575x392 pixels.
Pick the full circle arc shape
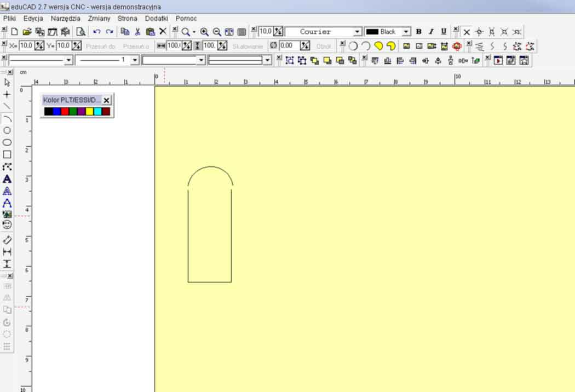click(x=353, y=46)
